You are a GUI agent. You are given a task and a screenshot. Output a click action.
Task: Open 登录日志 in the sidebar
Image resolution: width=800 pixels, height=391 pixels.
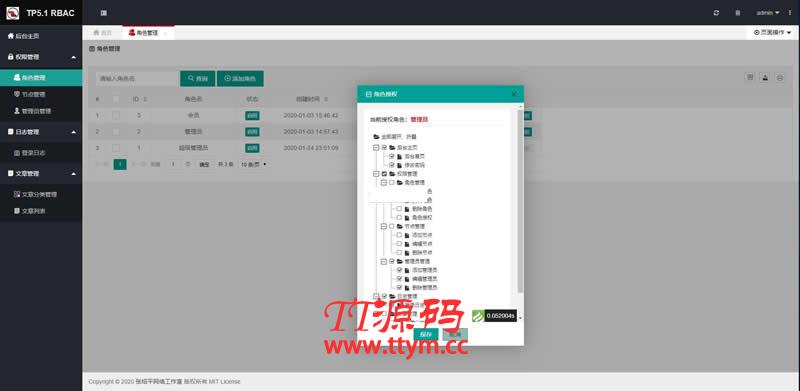[x=41, y=153]
